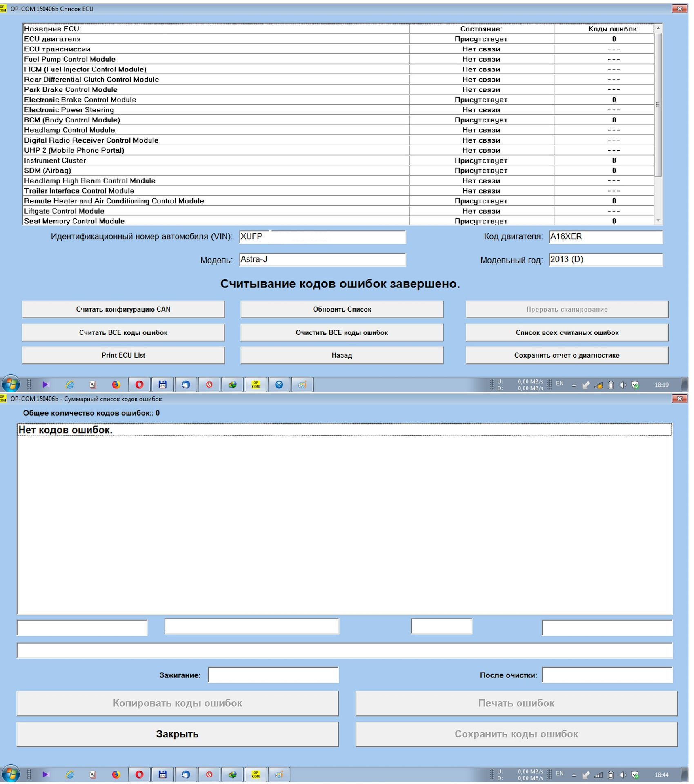Click the ECU list scrollbar down arrow

pyautogui.click(x=658, y=220)
